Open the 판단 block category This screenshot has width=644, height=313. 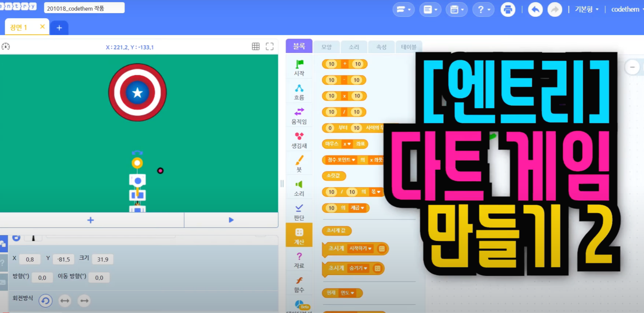pos(299,212)
